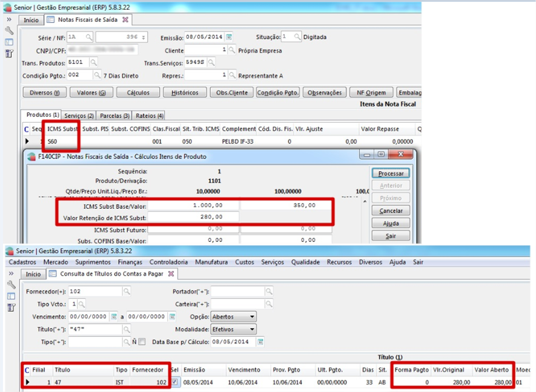Click the Valores button
Image resolution: width=536 pixels, height=392 pixels.
[91, 93]
